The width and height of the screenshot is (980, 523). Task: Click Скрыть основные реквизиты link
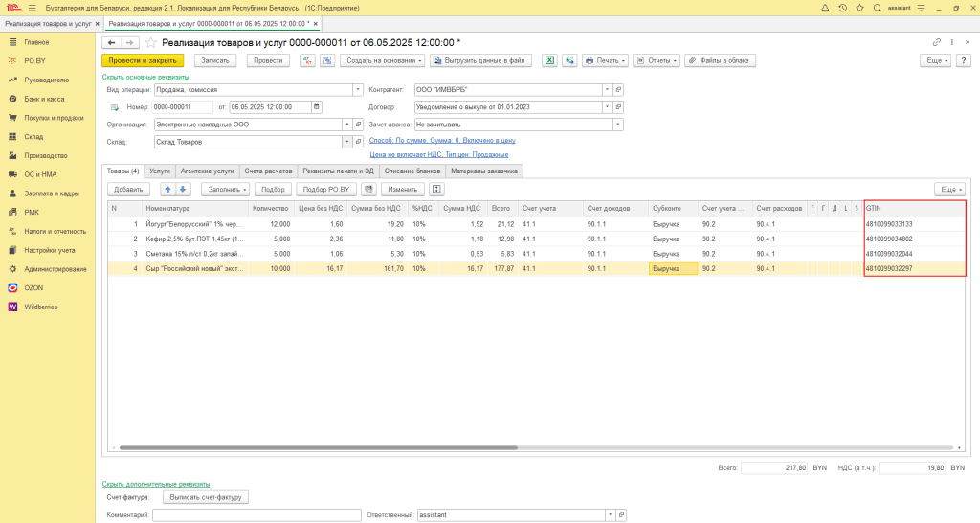[145, 77]
